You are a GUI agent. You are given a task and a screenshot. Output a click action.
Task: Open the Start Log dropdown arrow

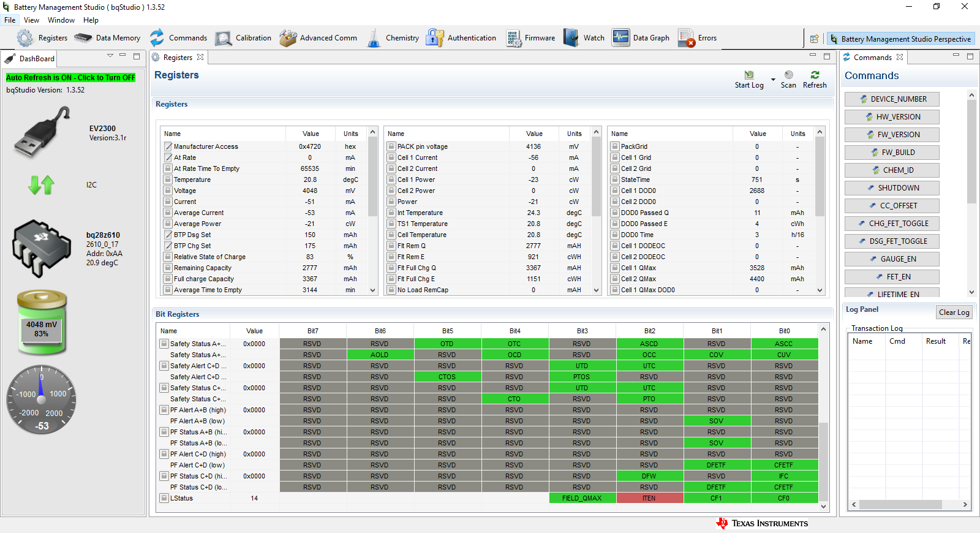[773, 80]
